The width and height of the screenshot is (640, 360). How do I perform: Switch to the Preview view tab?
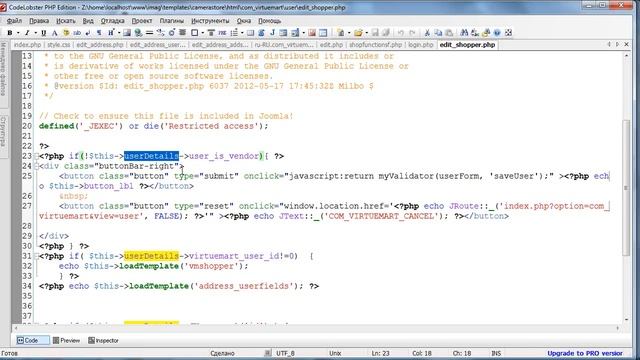tap(67, 340)
